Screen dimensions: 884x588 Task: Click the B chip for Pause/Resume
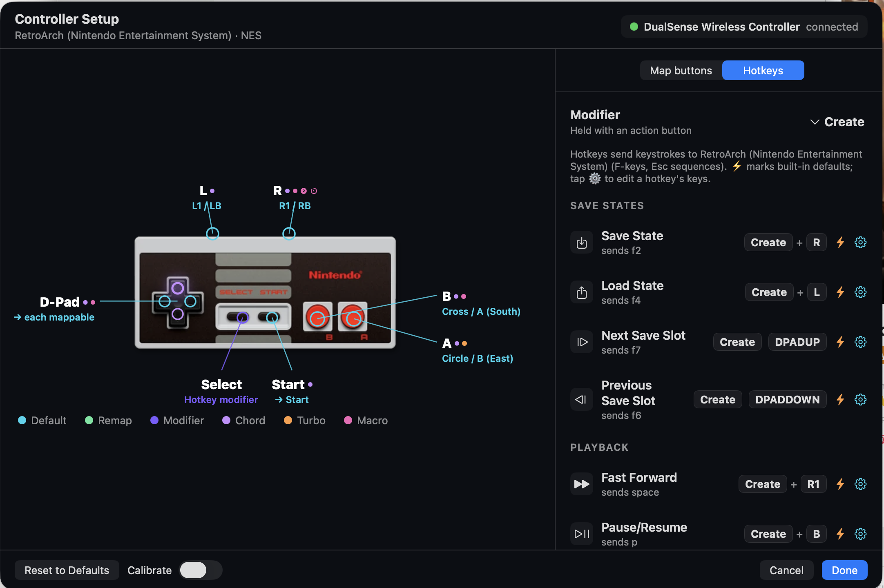coord(817,534)
